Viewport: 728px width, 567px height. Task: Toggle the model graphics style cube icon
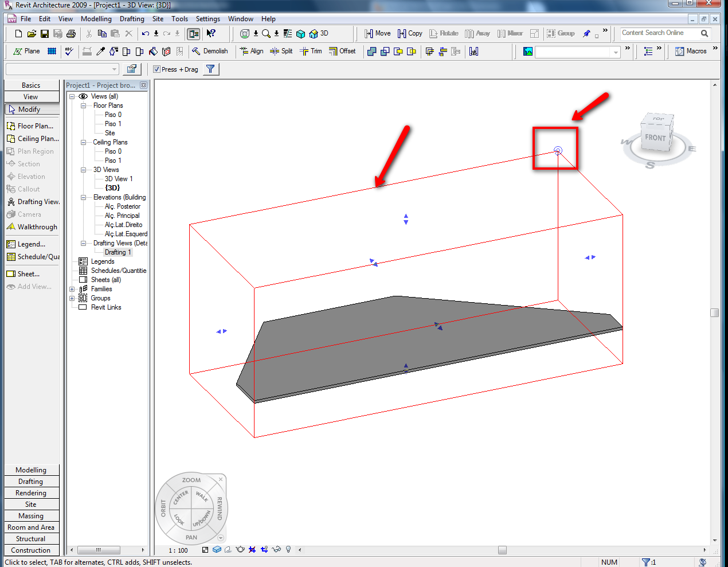[x=217, y=550]
